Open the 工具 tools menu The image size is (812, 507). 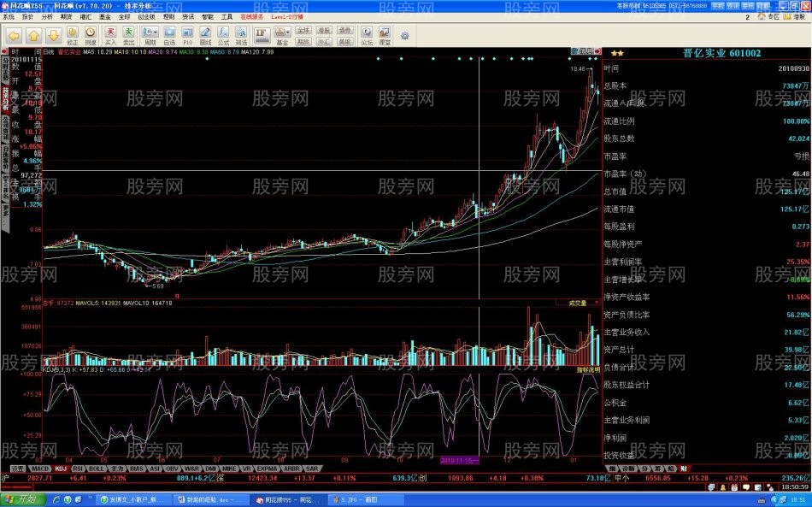(227, 17)
